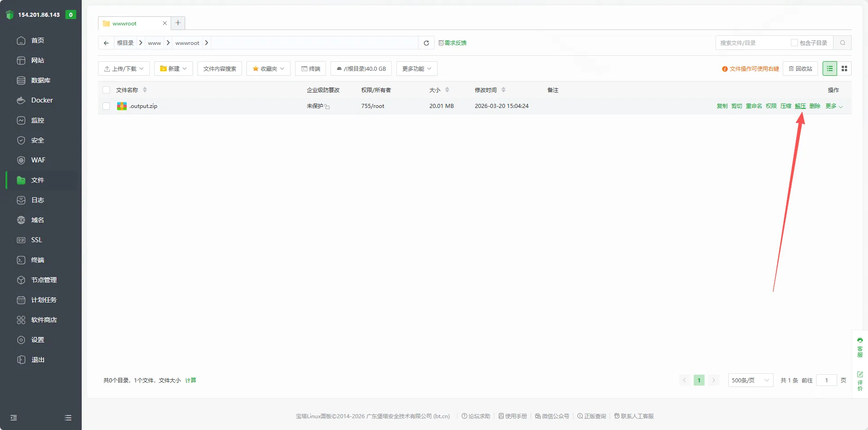Viewport: 868px width, 430px height.
Task: Open the 500条/页 page size dropdown
Action: click(x=750, y=380)
